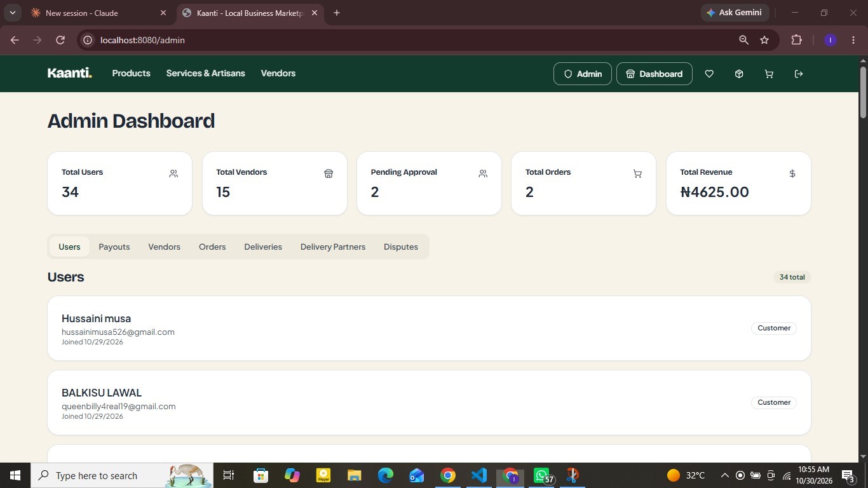Open the wishlist heart icon

709,74
